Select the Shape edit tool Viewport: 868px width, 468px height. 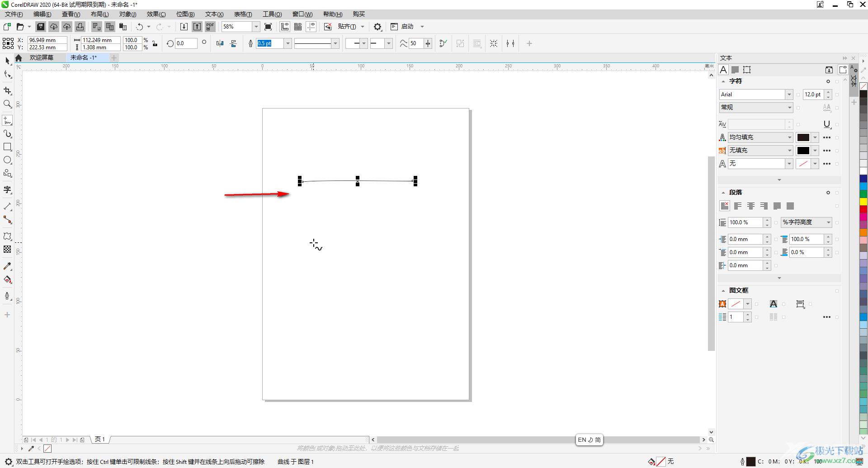7,75
